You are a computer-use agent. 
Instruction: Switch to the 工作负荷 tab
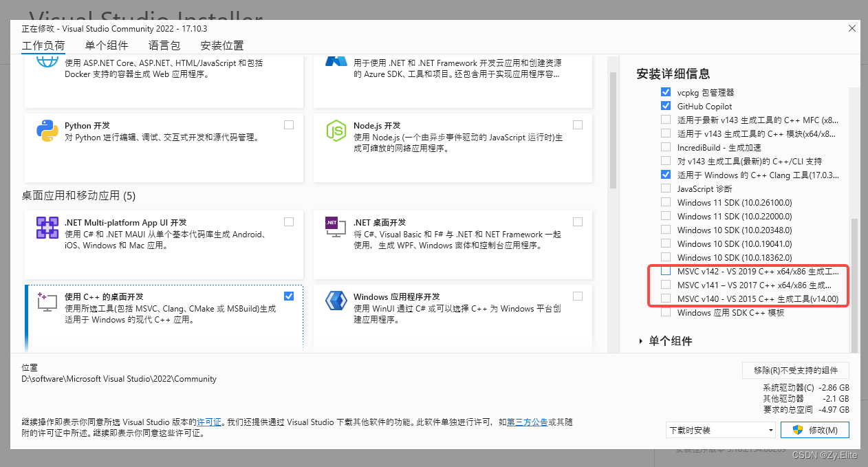[43, 46]
